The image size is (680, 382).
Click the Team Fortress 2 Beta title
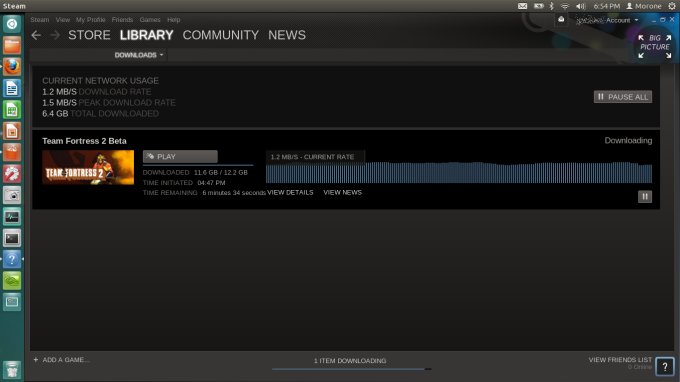(85, 141)
